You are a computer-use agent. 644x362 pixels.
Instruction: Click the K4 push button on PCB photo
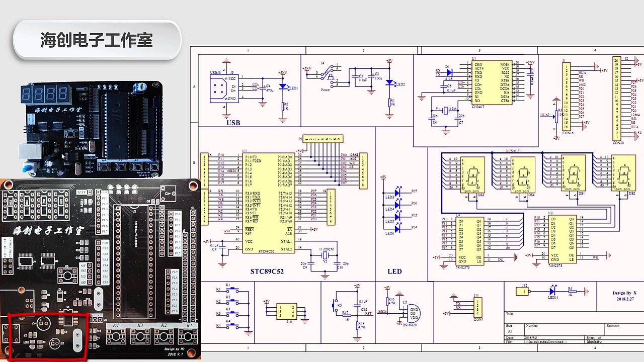(x=115, y=336)
